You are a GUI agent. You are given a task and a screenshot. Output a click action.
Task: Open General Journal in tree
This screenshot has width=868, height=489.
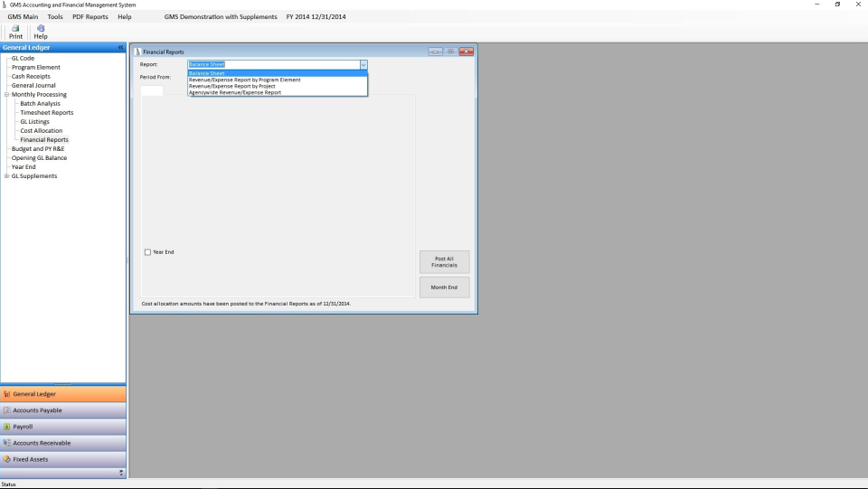click(x=33, y=85)
